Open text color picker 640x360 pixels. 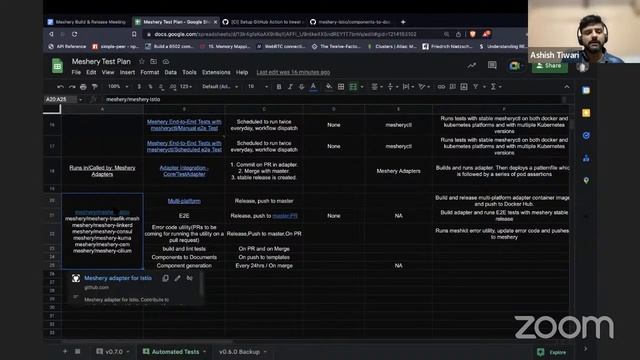(313, 87)
